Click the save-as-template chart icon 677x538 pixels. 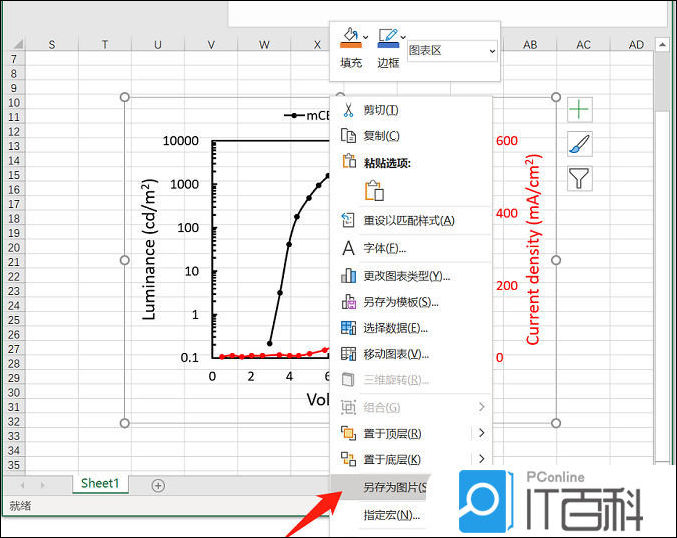click(348, 302)
